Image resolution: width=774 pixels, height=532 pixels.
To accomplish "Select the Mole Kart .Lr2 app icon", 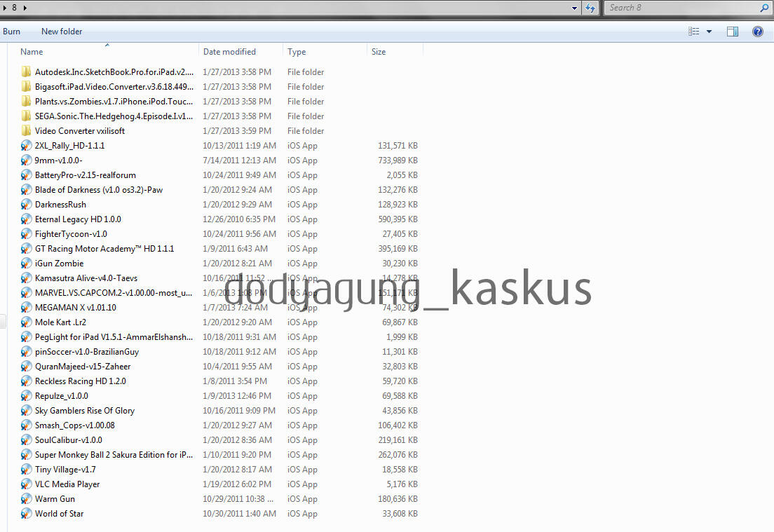I will (x=26, y=322).
